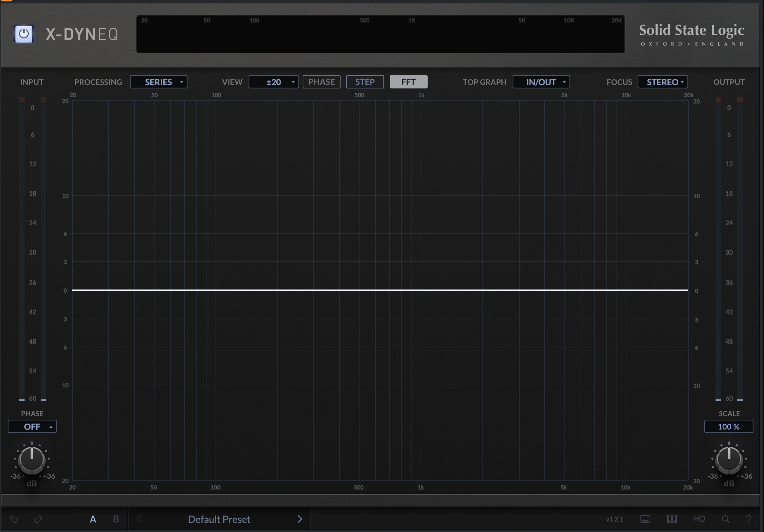Open the TOP GRAPH IN/OUT dropdown
This screenshot has width=764, height=532.
[x=541, y=82]
